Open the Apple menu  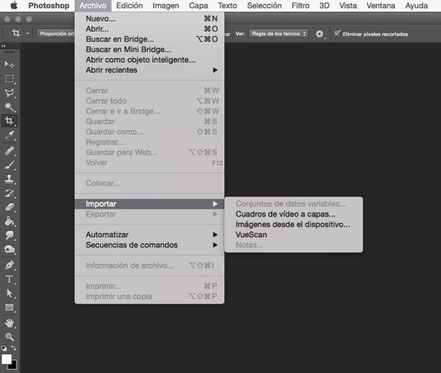click(x=14, y=5)
